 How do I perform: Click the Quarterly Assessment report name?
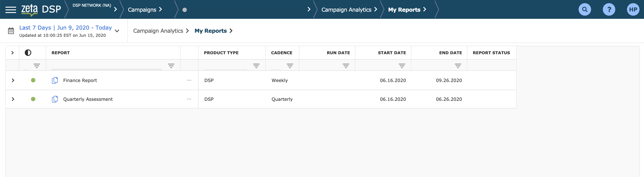click(x=88, y=99)
